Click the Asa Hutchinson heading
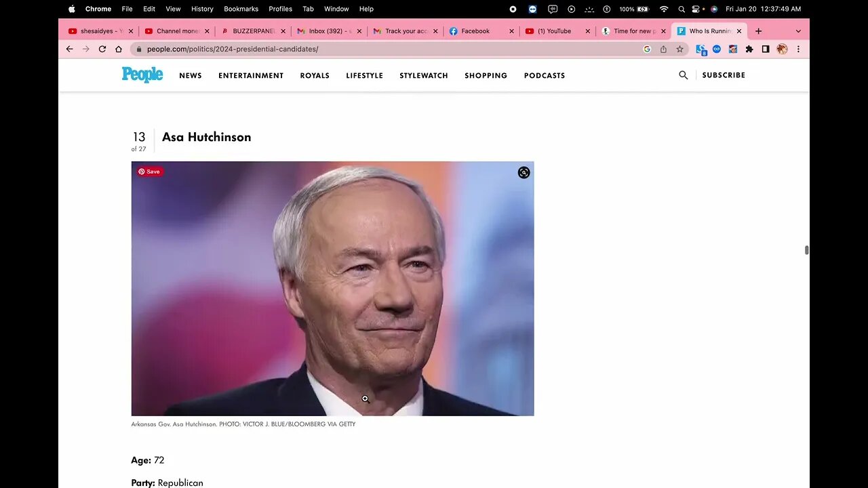Screen dimensions: 868x488 point(206,137)
